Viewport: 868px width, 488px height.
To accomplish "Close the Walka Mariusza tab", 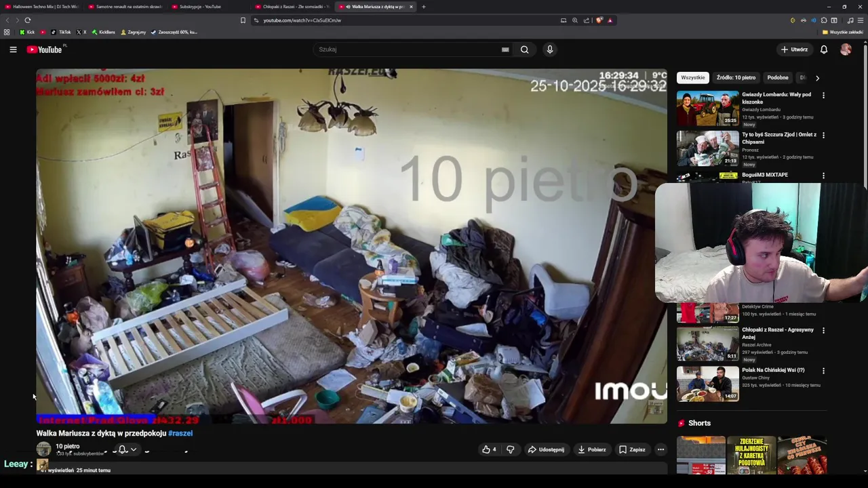I will coord(411,7).
